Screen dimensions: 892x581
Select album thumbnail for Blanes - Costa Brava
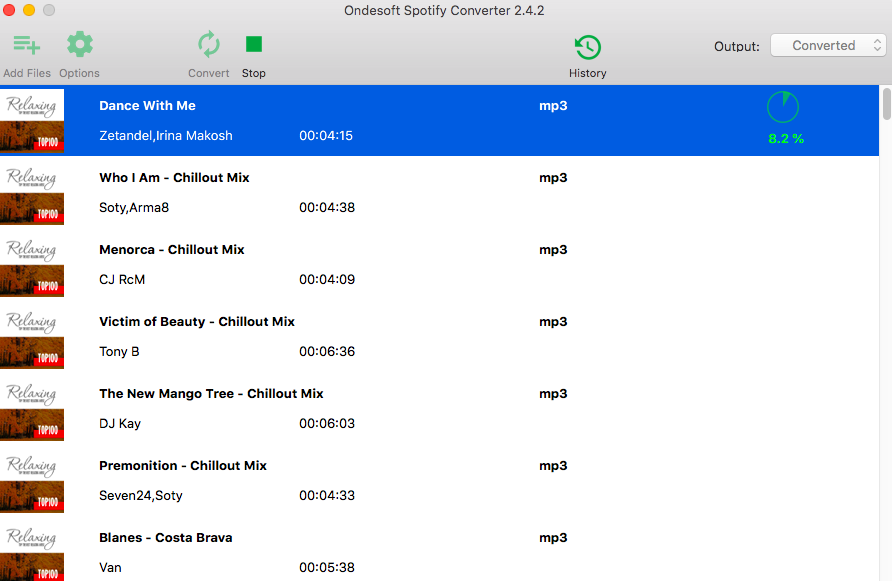[x=32, y=553]
